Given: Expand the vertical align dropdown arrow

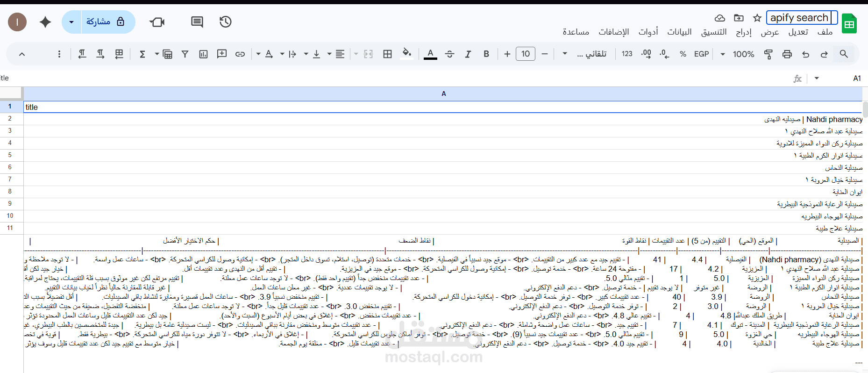Looking at the screenshot, I should tap(306, 54).
